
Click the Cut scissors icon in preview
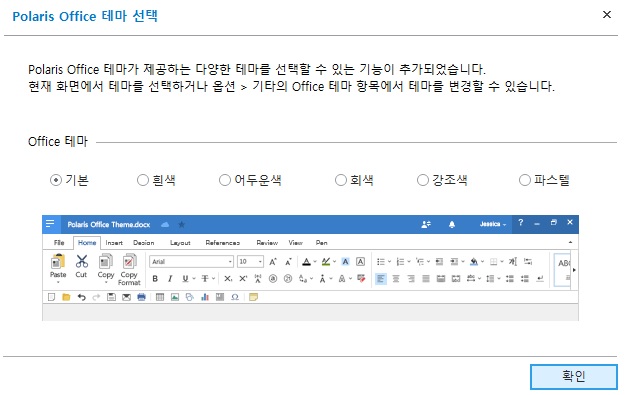click(81, 261)
